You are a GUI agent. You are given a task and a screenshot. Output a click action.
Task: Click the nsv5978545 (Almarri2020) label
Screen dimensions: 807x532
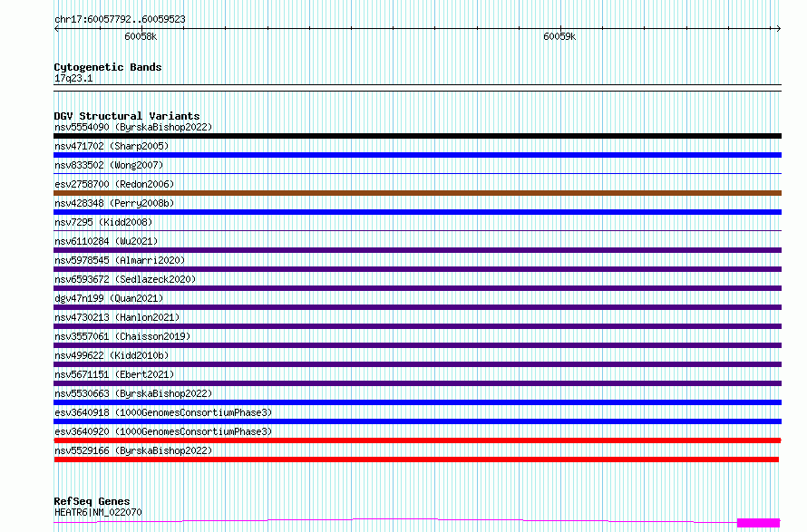pos(120,260)
